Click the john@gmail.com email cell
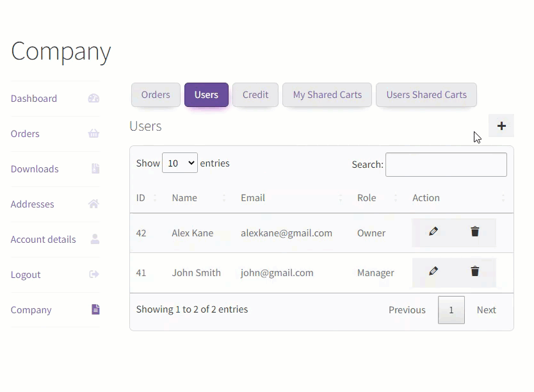The width and height of the screenshot is (534, 392). [277, 273]
